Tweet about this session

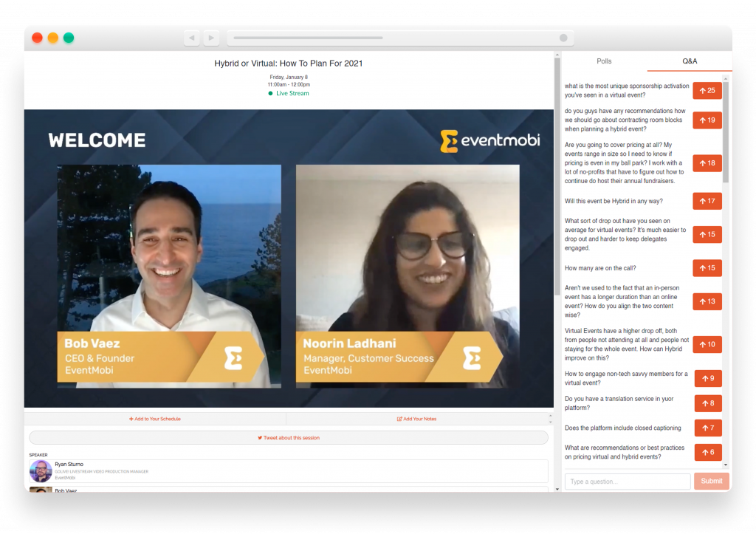(x=289, y=437)
